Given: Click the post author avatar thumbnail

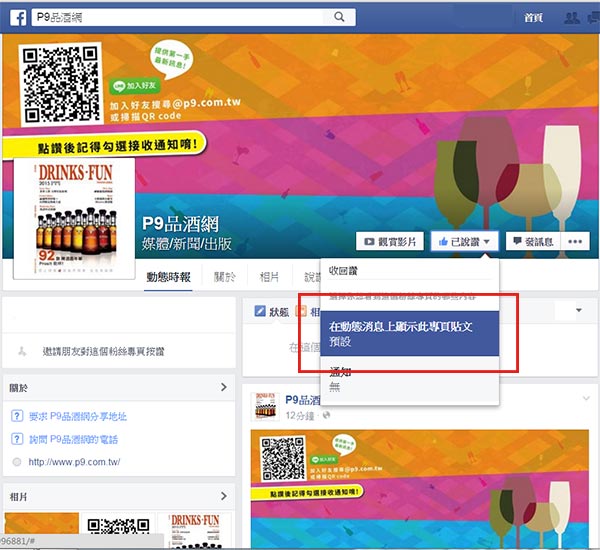Looking at the screenshot, I should pyautogui.click(x=265, y=406).
